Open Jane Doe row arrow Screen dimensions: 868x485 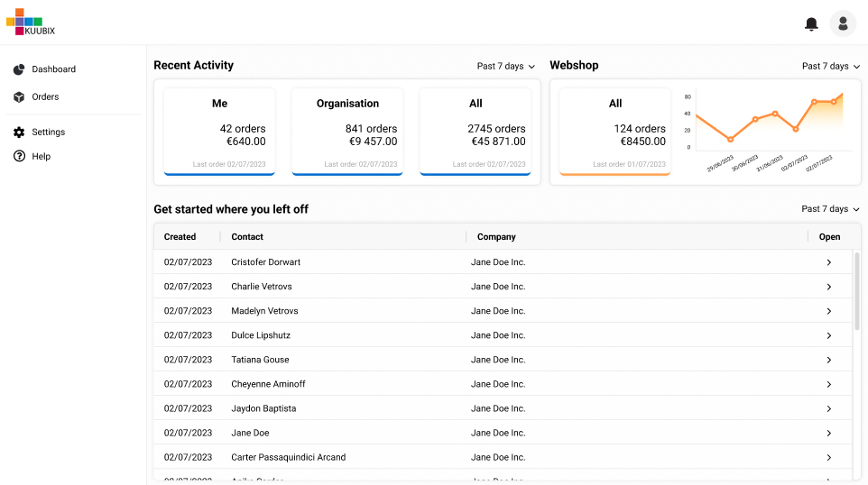828,433
